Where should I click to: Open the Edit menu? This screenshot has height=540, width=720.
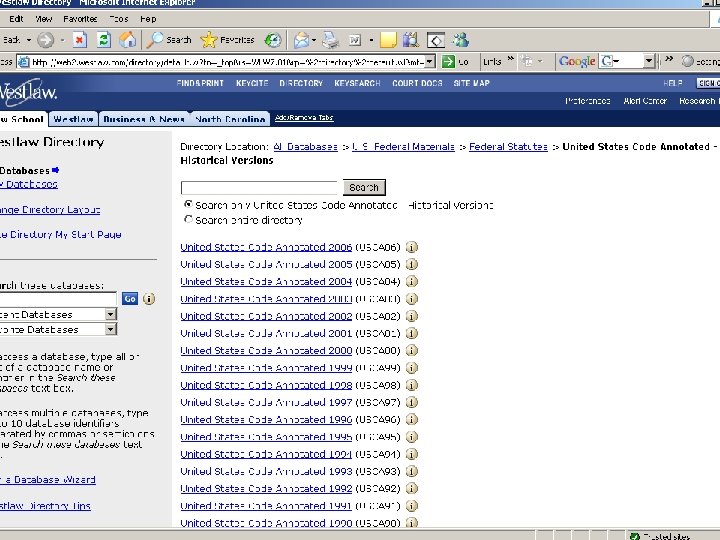(16, 19)
